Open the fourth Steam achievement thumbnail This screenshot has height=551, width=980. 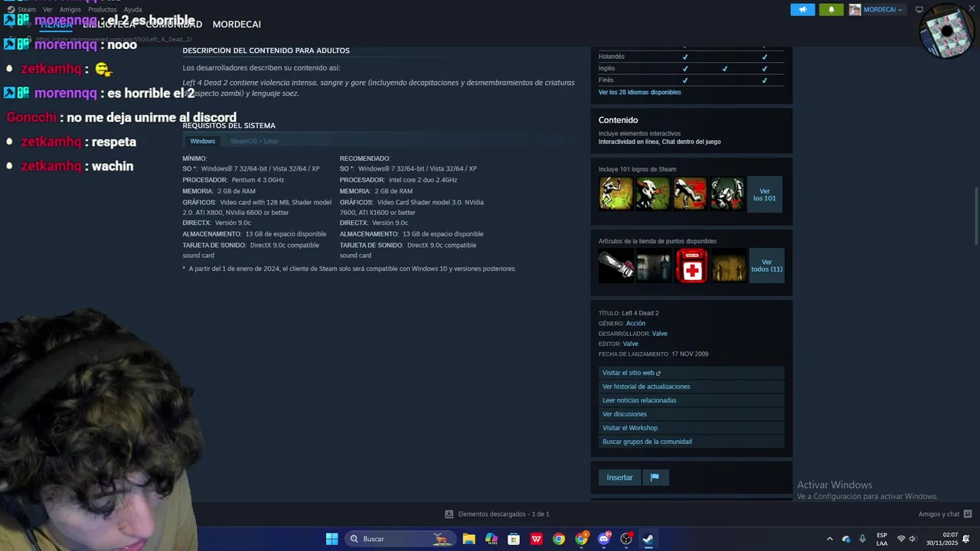tap(727, 194)
